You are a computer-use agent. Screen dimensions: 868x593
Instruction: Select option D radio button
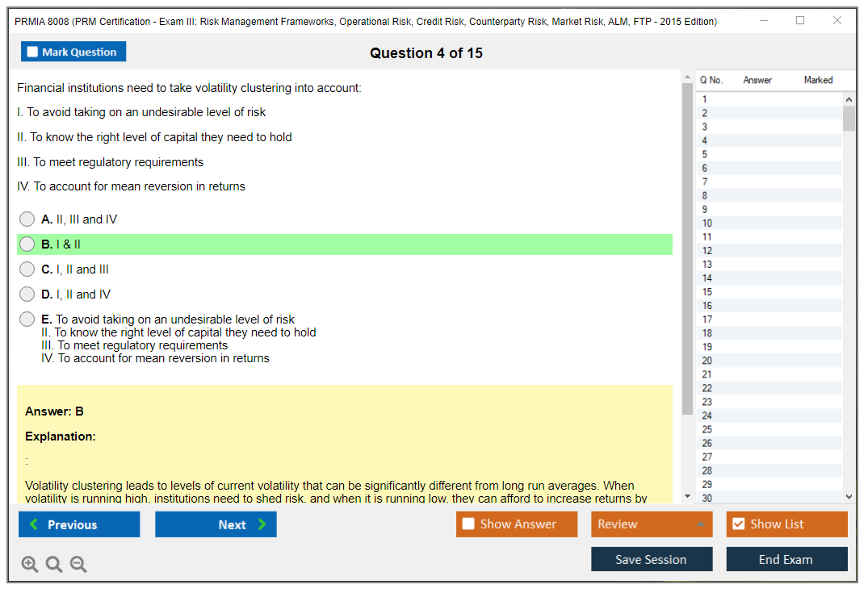[27, 294]
